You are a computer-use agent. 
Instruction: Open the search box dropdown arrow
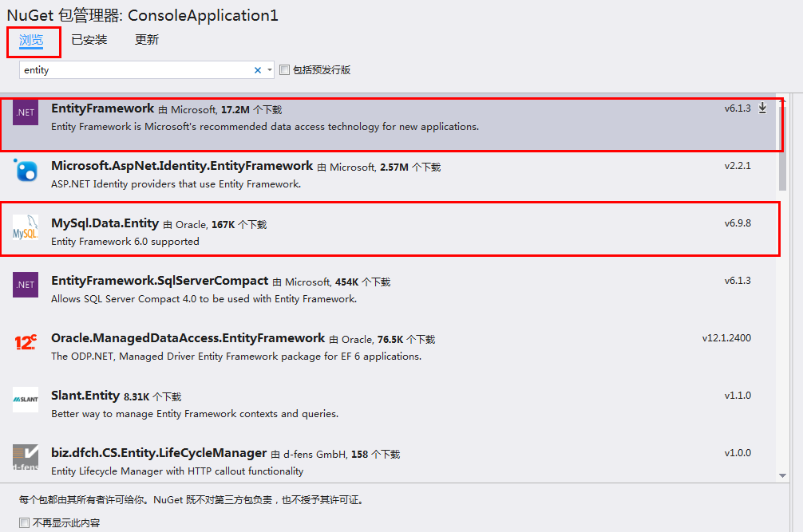point(270,70)
